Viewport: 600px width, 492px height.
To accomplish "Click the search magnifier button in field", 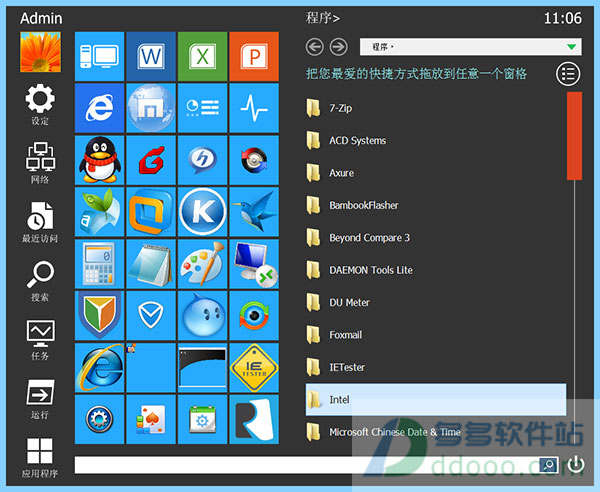I will click(x=548, y=465).
